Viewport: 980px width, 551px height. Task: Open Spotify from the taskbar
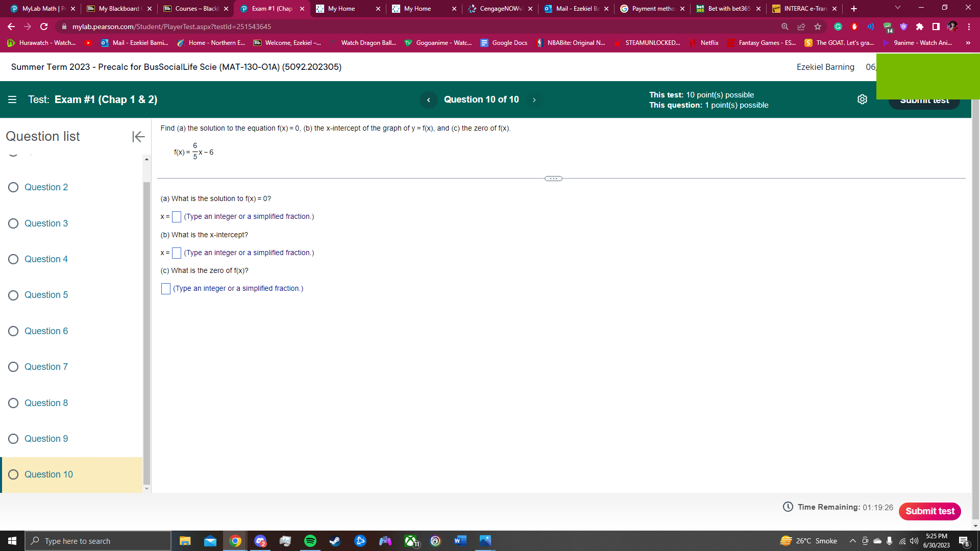pyautogui.click(x=310, y=541)
